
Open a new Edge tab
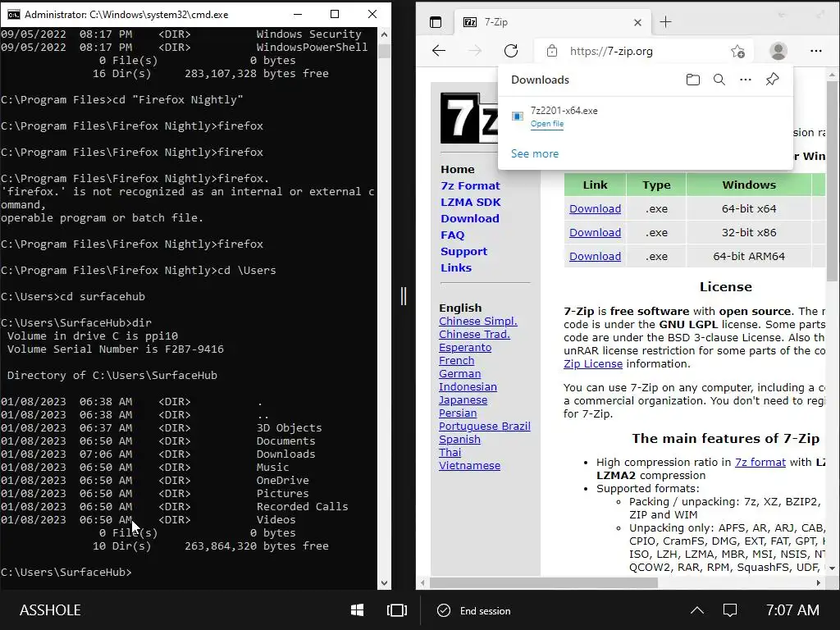665,22
